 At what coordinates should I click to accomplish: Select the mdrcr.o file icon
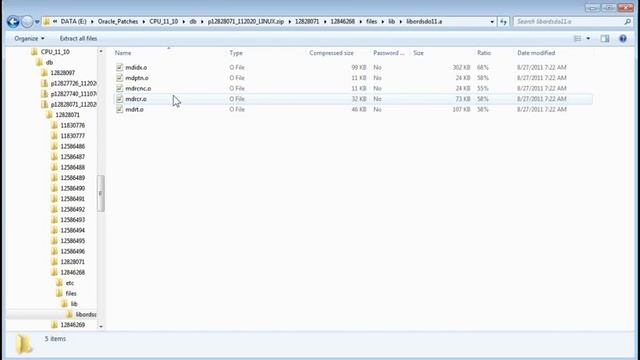119,99
